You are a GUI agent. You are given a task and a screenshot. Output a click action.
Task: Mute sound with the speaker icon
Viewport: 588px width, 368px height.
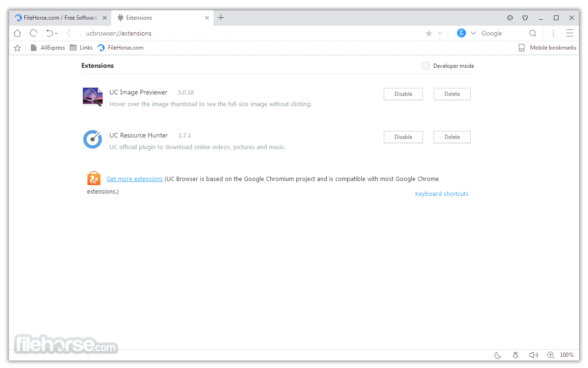[533, 355]
